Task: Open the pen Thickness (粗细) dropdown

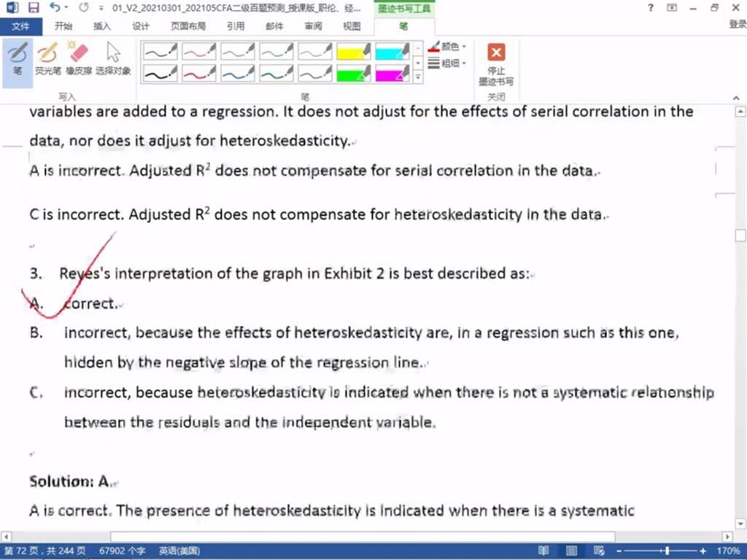Action: (449, 63)
